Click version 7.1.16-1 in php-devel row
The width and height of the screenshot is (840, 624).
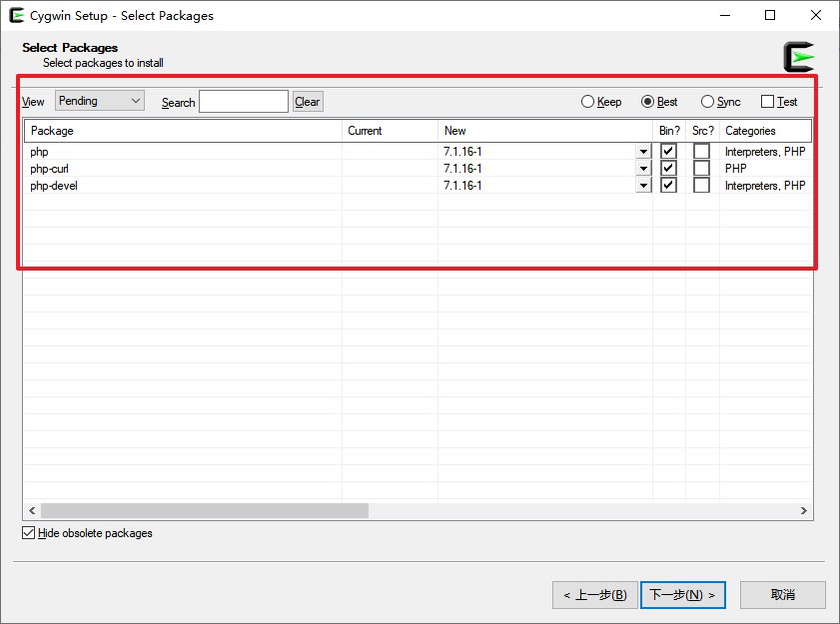(x=462, y=186)
